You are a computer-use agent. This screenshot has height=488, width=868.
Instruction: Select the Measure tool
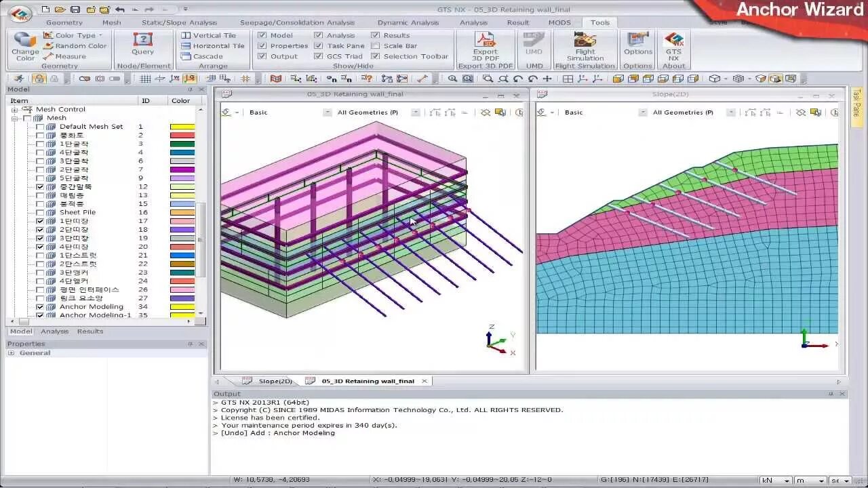click(64, 56)
